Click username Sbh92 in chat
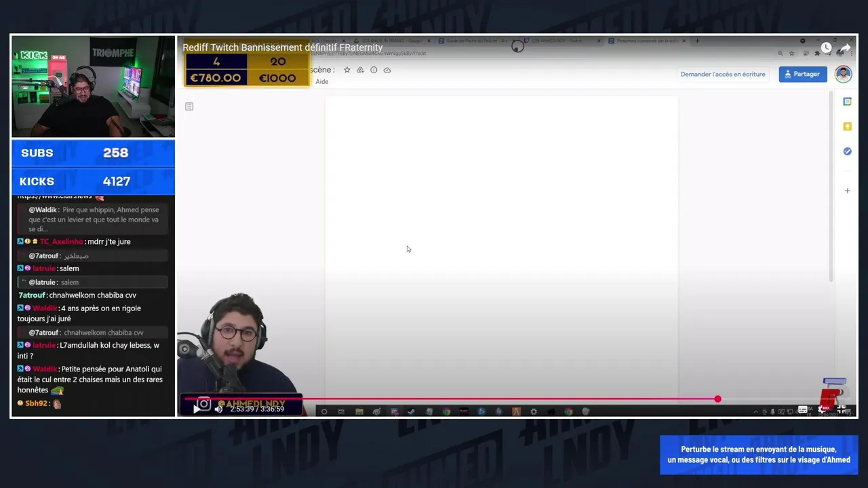Screen dimensions: 868x488 37,403
